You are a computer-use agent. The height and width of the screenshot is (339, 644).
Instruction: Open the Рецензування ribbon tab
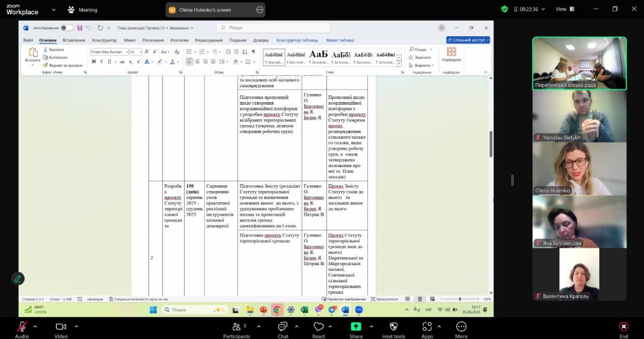click(208, 40)
